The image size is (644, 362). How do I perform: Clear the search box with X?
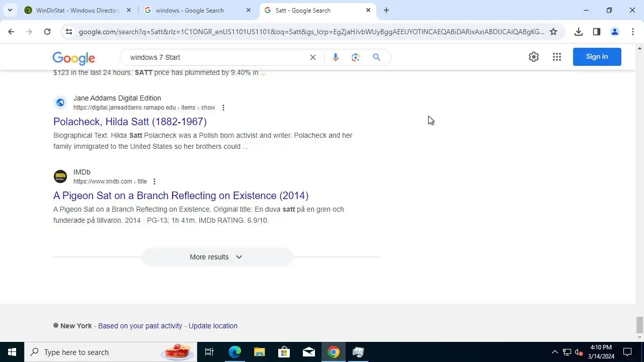click(x=313, y=57)
